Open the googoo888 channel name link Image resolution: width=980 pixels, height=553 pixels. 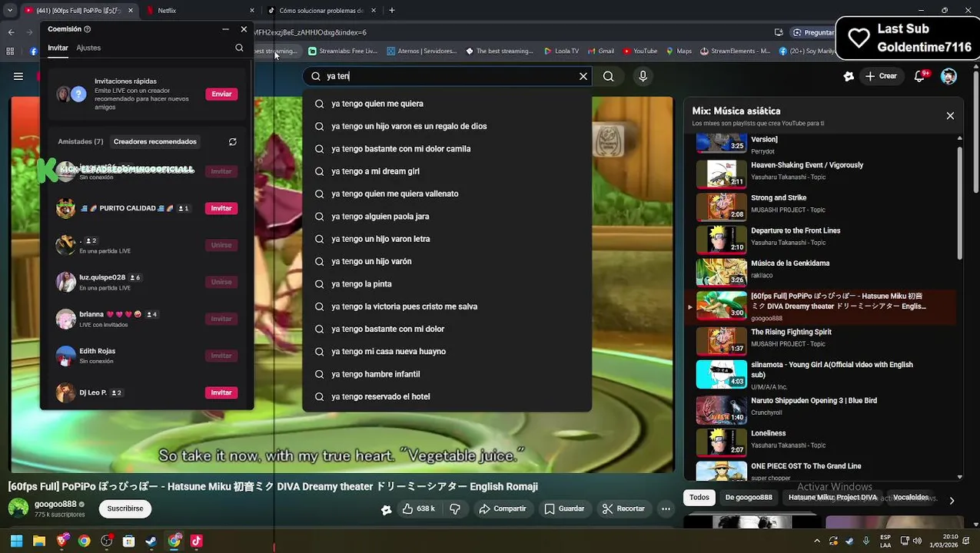coord(55,505)
